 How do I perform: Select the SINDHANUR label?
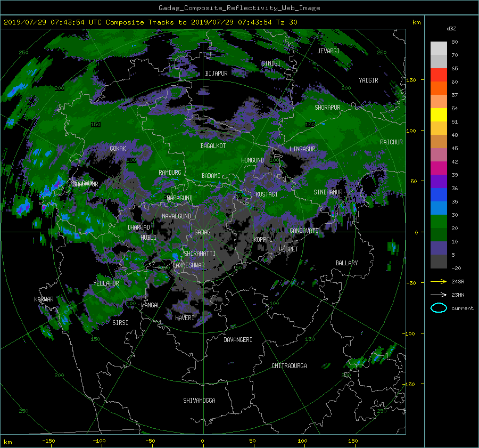(328, 192)
